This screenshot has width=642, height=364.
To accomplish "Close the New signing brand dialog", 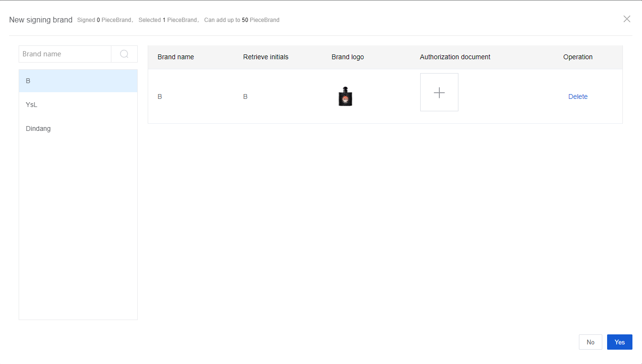I will [x=627, y=19].
